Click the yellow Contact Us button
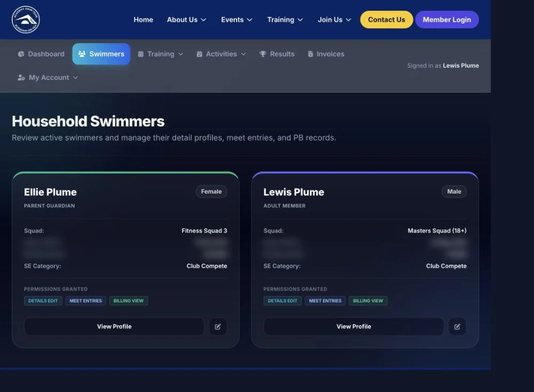534x392 pixels. pyautogui.click(x=387, y=20)
